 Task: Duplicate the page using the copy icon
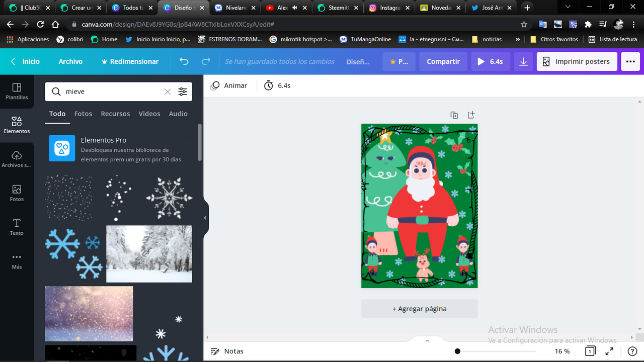(454, 115)
